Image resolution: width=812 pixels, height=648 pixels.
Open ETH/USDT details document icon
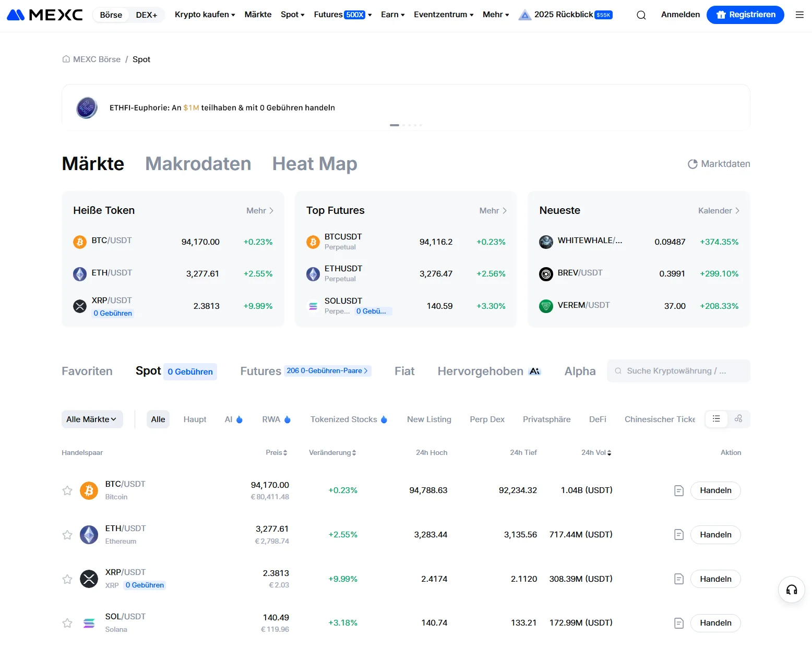point(679,535)
